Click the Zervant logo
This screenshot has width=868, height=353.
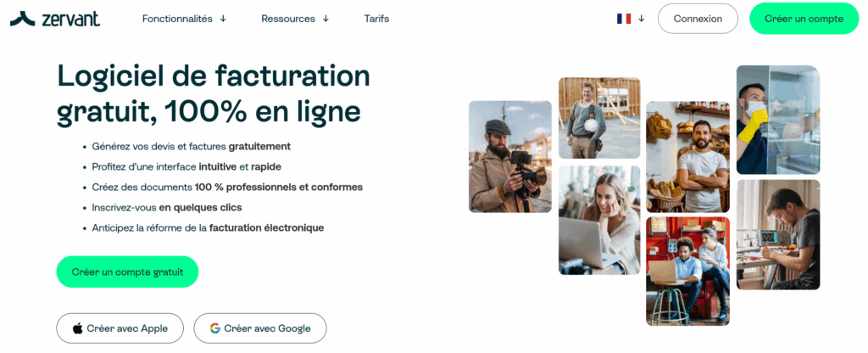[x=54, y=19]
